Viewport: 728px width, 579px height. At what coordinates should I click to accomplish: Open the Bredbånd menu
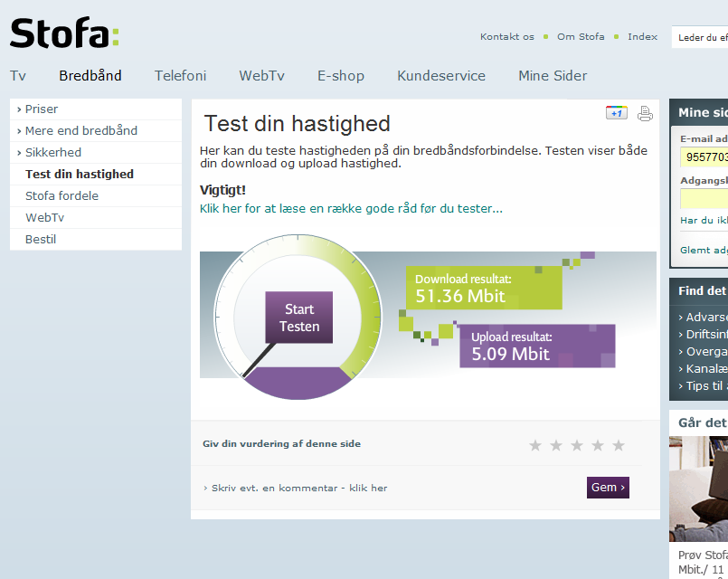click(90, 76)
